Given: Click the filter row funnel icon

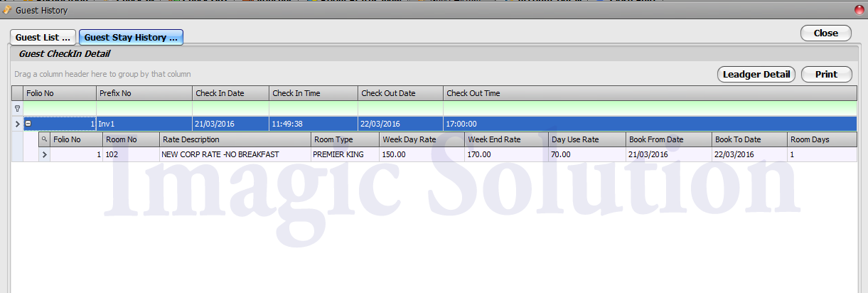Looking at the screenshot, I should point(17,109).
